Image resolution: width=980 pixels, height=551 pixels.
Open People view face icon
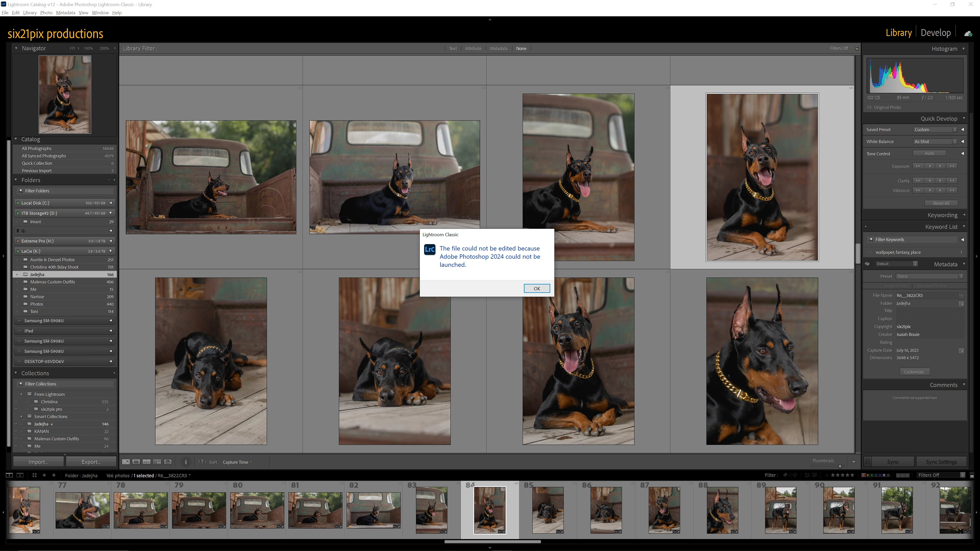tap(168, 462)
